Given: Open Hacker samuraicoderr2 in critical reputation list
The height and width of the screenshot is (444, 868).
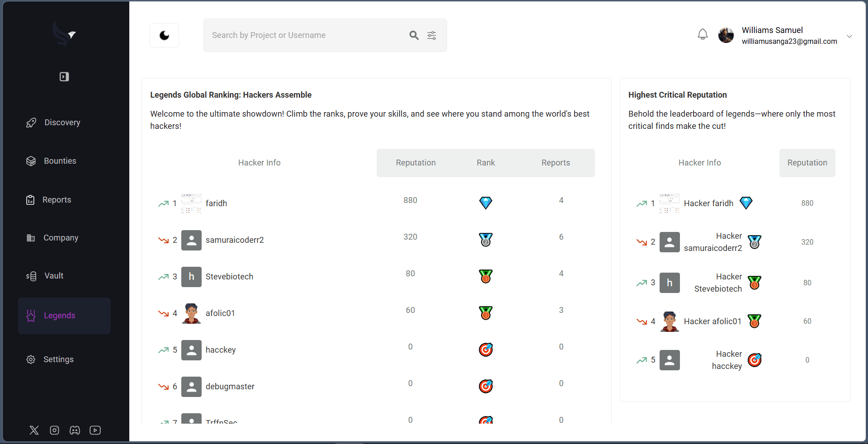Looking at the screenshot, I should [x=713, y=242].
